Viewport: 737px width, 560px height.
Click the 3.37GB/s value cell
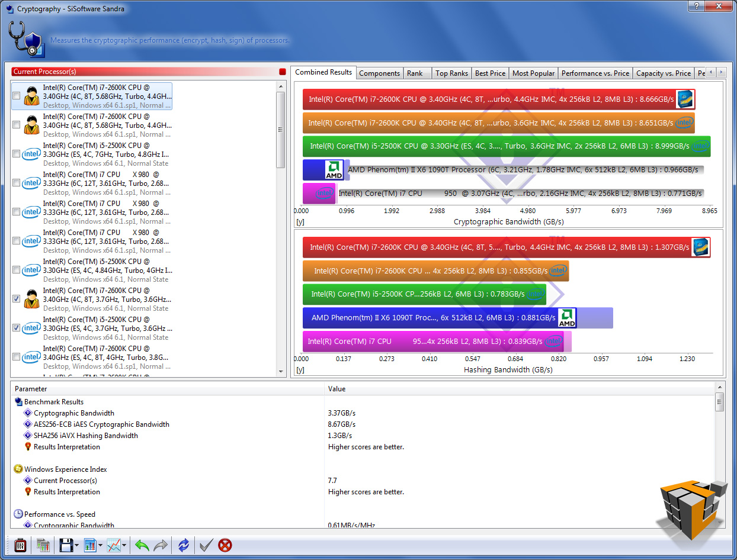(x=342, y=413)
